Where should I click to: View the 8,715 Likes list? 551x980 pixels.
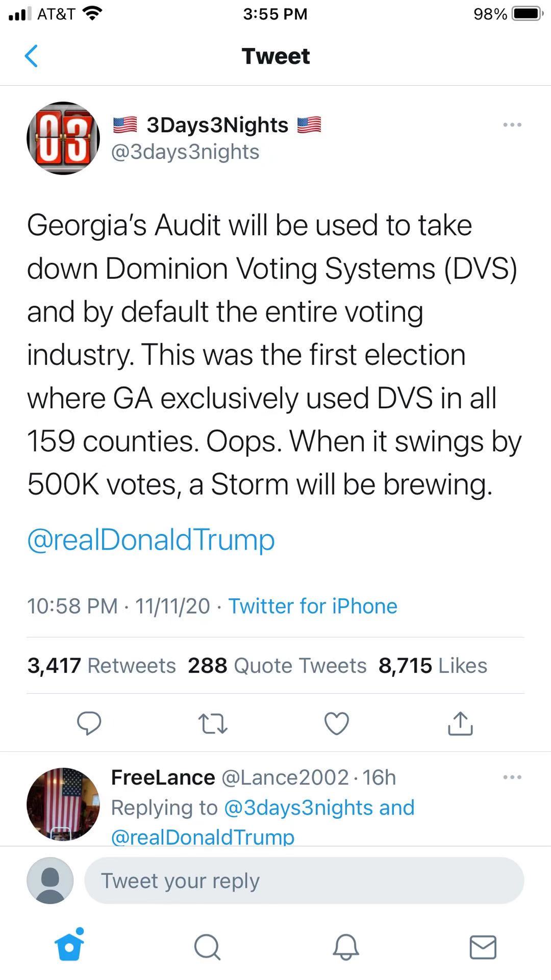coord(433,666)
